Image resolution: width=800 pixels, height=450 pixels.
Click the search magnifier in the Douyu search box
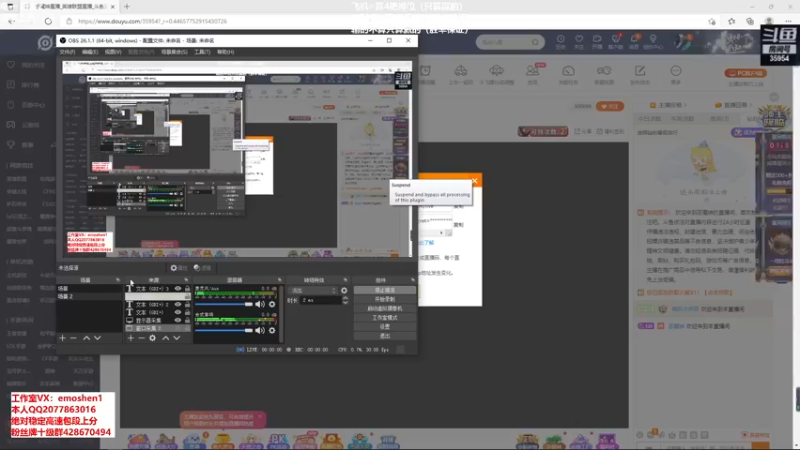click(x=535, y=42)
